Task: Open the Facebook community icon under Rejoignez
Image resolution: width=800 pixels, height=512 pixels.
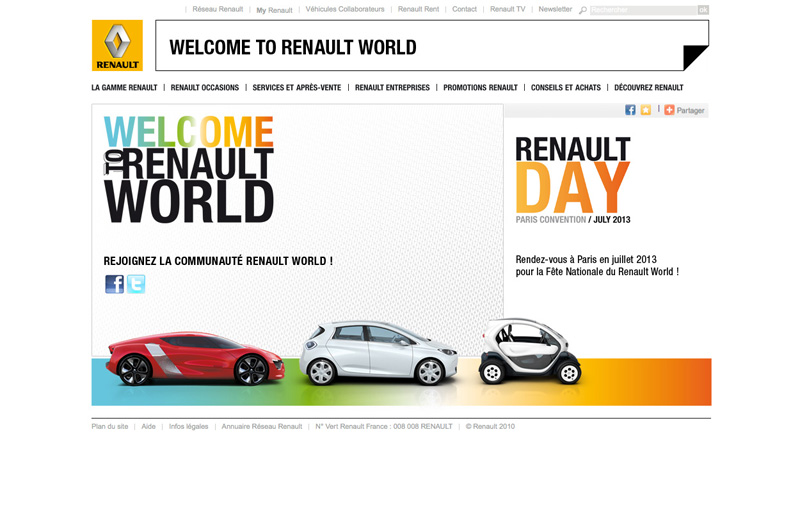Action: click(x=115, y=284)
